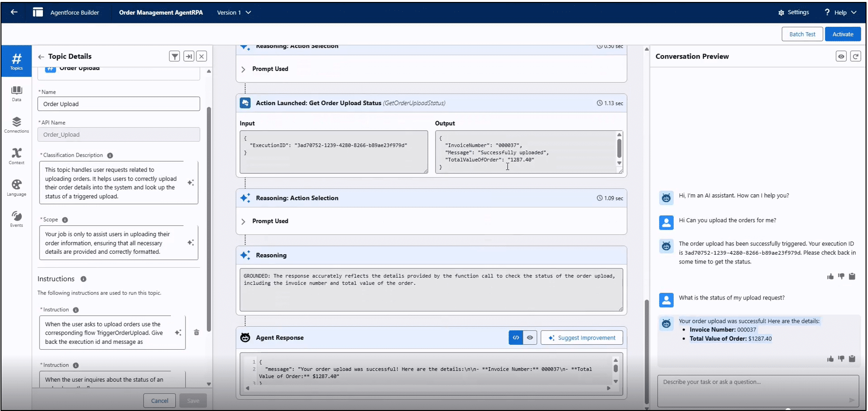Click the Get Order Upload Status action icon
Viewport: 868px width, 411px height.
point(245,103)
